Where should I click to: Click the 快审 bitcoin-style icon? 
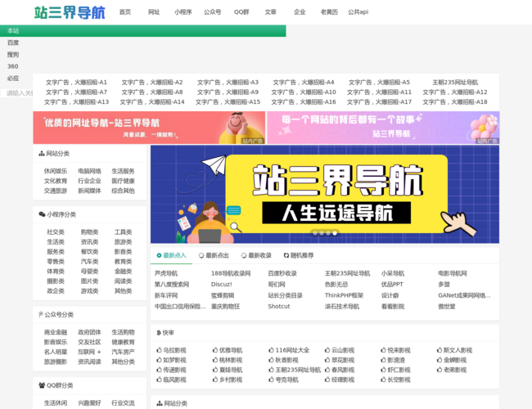pos(159,333)
